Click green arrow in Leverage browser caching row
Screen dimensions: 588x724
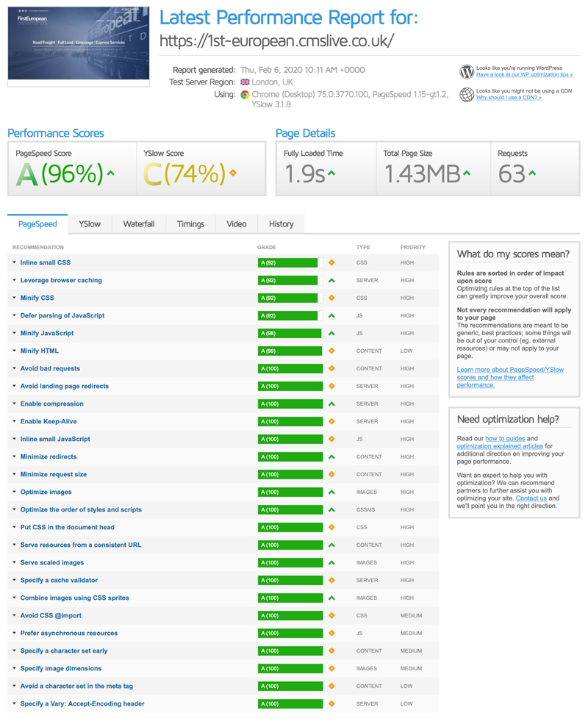331,280
